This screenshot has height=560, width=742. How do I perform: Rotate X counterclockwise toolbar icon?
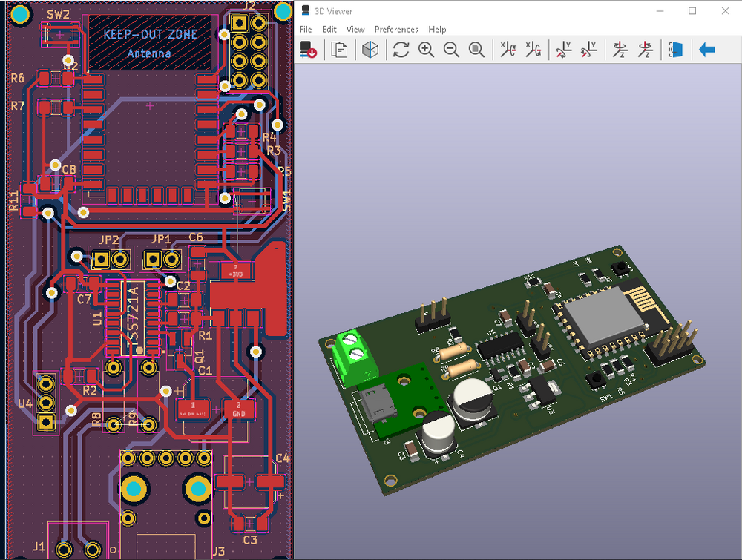(533, 50)
